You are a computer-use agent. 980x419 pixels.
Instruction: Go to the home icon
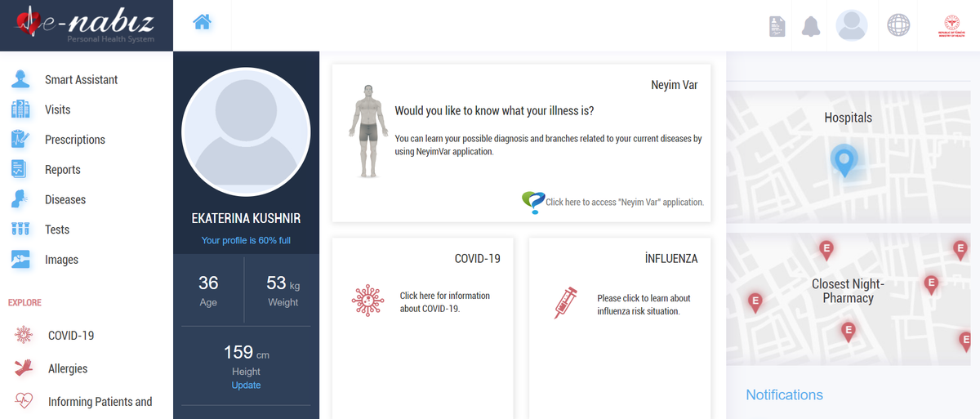(x=203, y=23)
